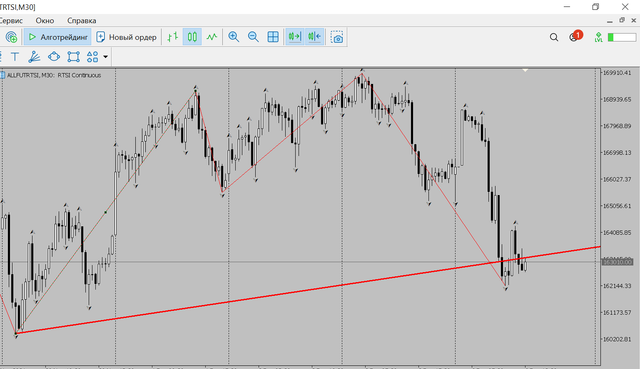Click the chart shift triangle marker
The image size is (640, 369).
525,71
